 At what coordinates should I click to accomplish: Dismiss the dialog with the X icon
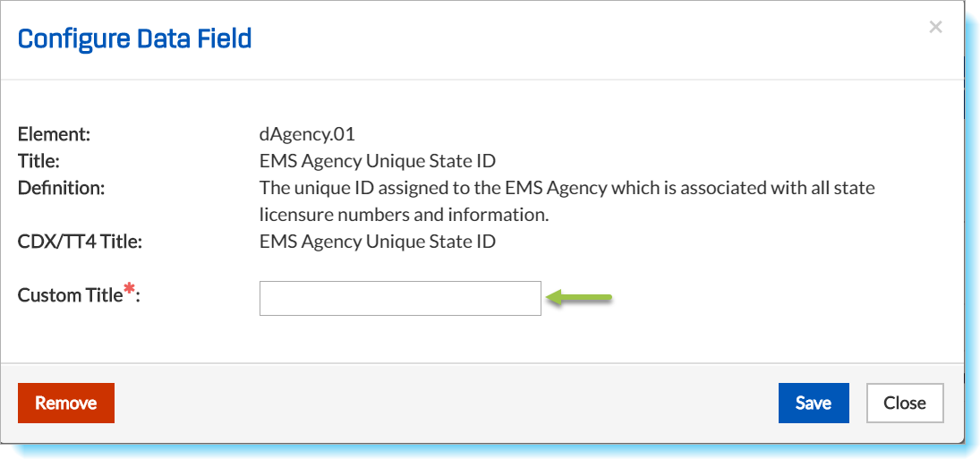[935, 28]
